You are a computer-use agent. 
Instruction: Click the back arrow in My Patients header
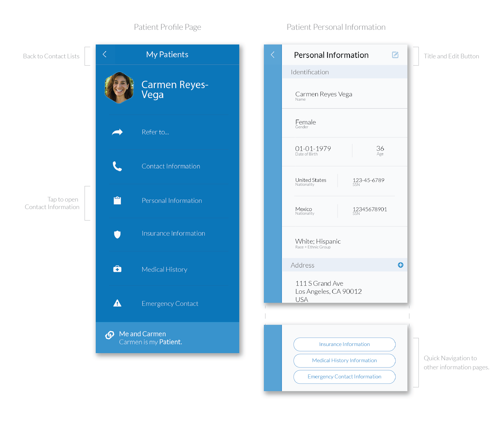[105, 54]
